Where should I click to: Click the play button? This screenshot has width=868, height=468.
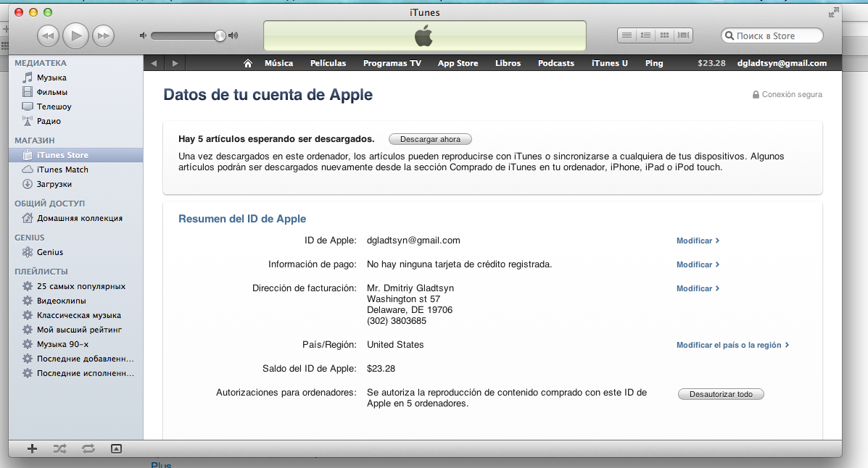[x=76, y=36]
